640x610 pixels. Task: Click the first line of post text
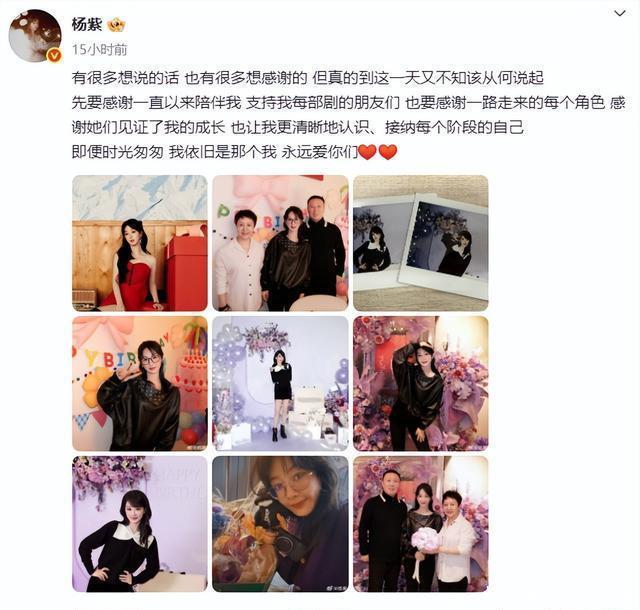click(307, 78)
